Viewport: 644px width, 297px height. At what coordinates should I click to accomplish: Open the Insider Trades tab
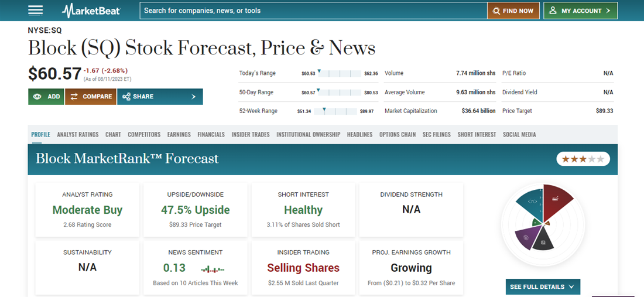pyautogui.click(x=251, y=135)
